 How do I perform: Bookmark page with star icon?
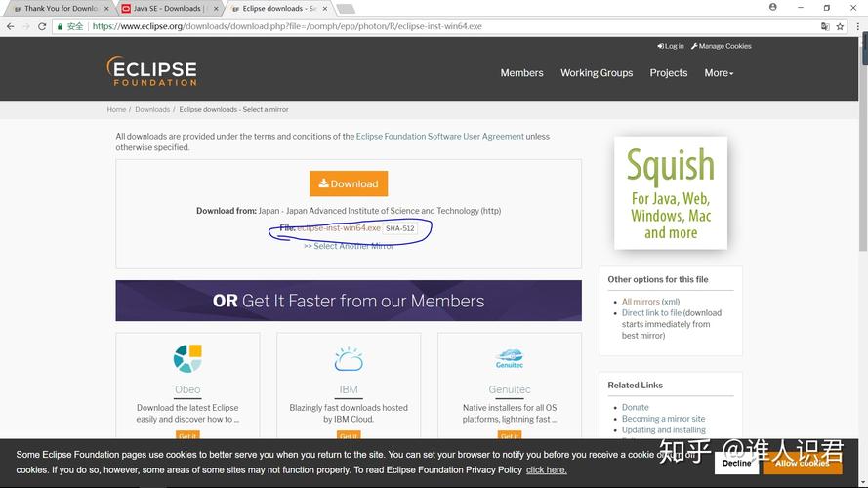[840, 26]
